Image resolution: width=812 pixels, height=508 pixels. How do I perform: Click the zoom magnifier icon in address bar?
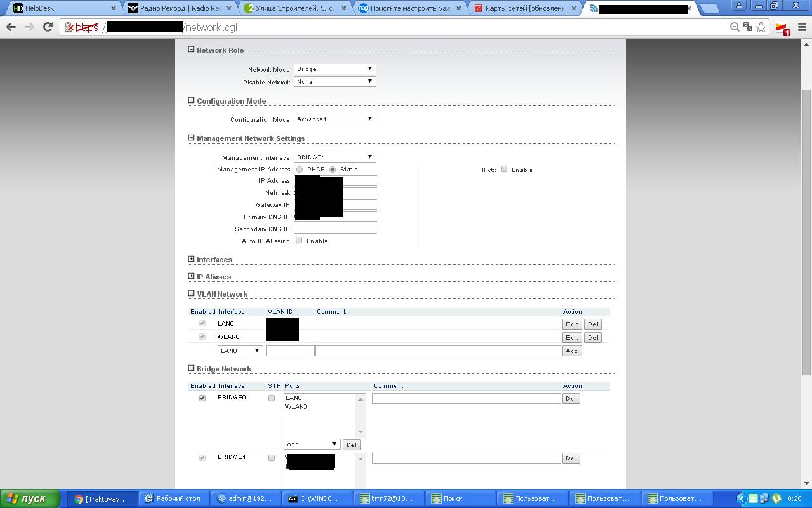pos(735,27)
